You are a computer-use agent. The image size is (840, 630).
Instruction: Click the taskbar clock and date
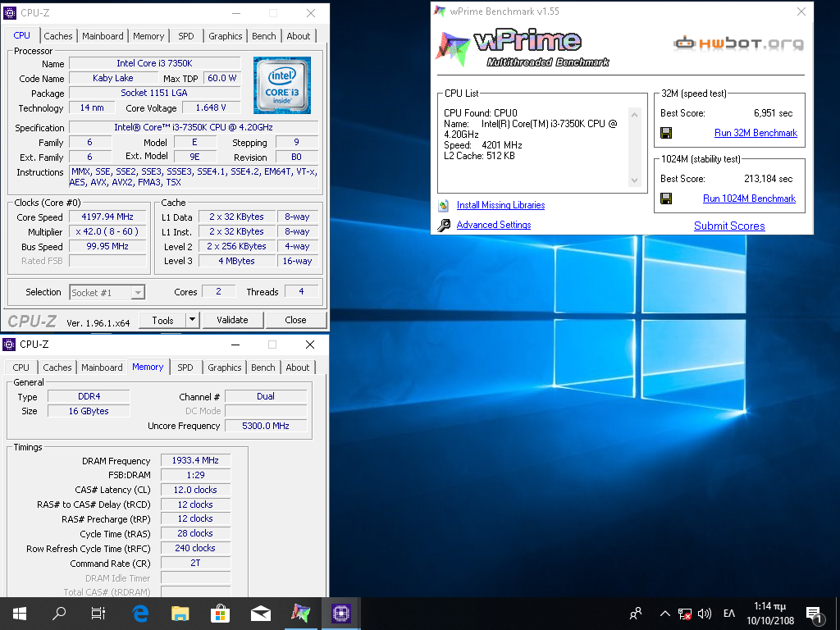coord(769,614)
